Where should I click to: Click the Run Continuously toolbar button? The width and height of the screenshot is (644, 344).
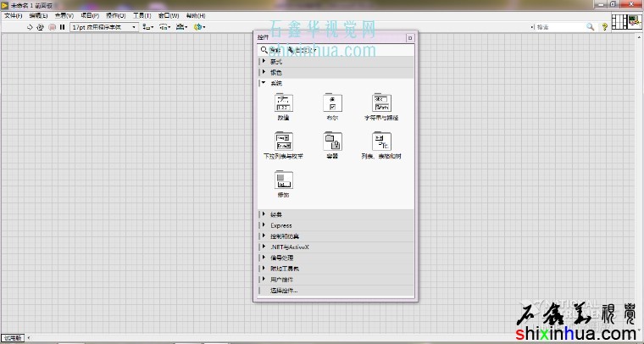[x=40, y=27]
